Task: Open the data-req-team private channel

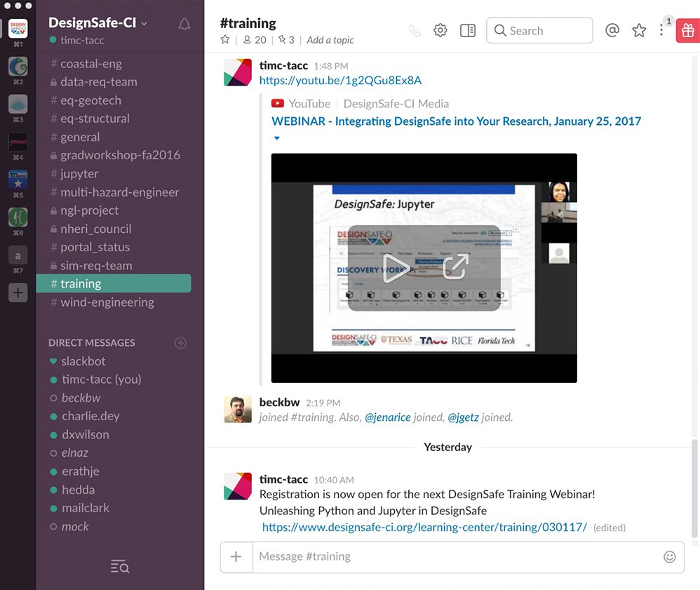Action: point(99,82)
